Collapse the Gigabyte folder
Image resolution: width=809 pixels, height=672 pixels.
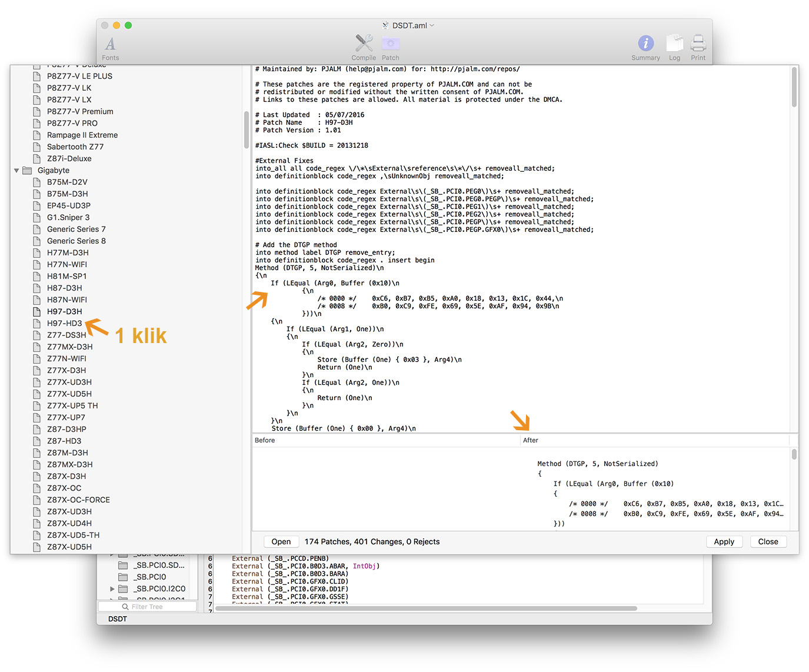[x=16, y=171]
